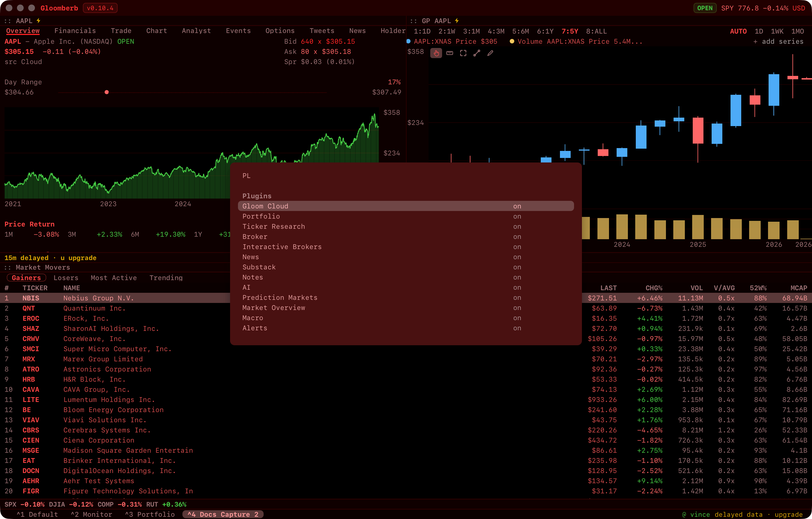Click the yellow Volume series color dot

(x=512, y=41)
